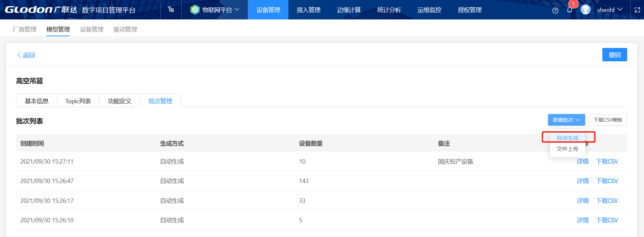Click the 撤销 button

click(614, 55)
